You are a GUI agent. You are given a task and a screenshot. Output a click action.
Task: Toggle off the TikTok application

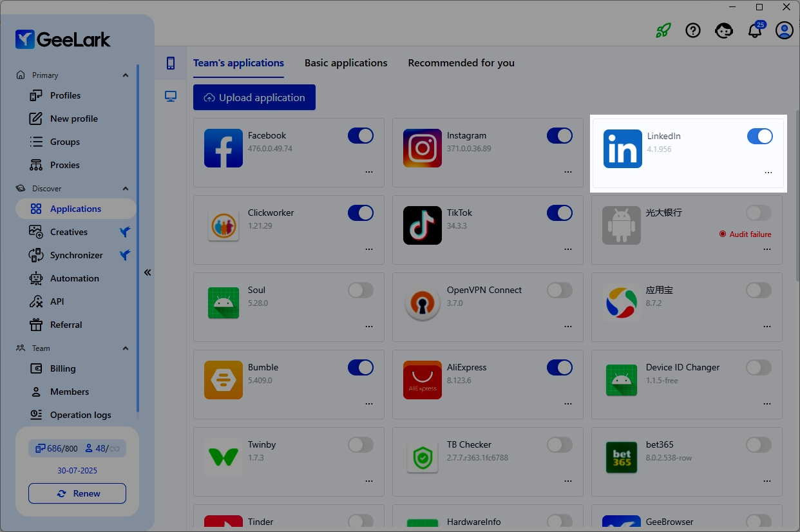560,213
